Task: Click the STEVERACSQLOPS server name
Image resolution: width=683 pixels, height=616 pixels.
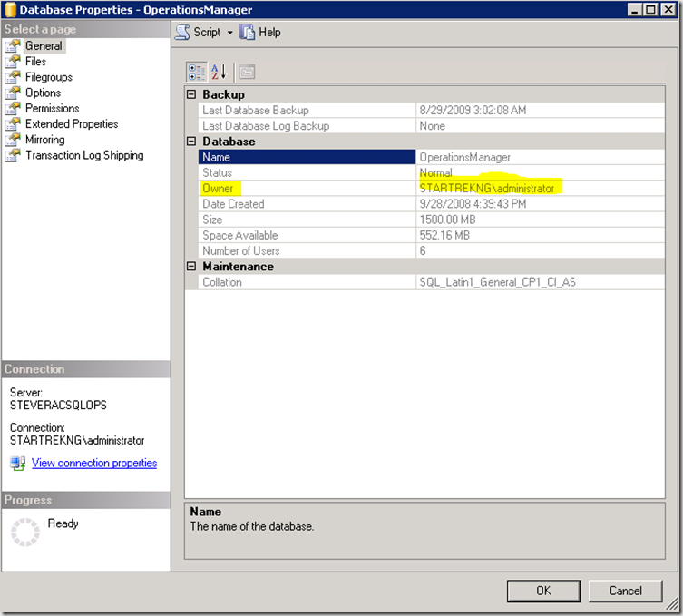Action: click(58, 406)
